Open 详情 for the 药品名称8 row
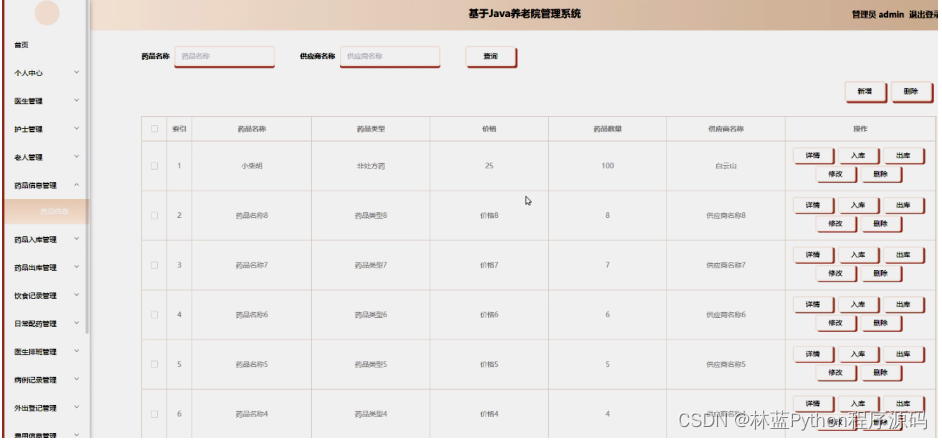Image resolution: width=942 pixels, height=440 pixels. 813,205
